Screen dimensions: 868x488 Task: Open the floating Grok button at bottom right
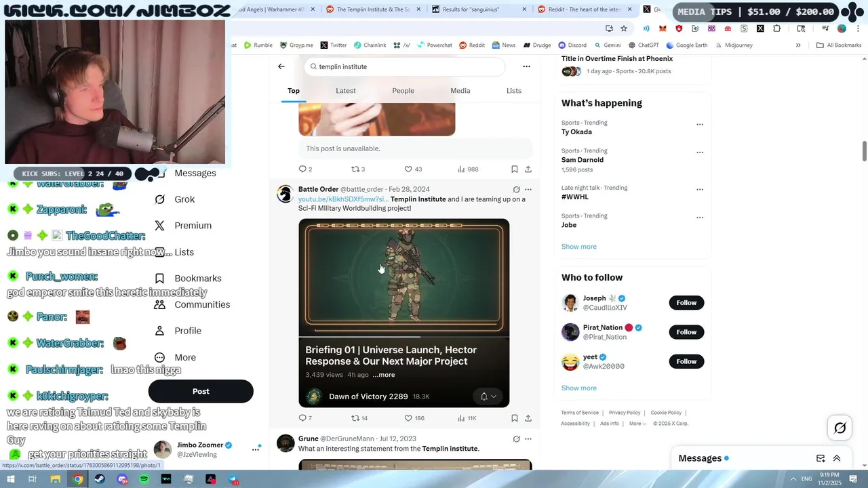click(x=840, y=428)
